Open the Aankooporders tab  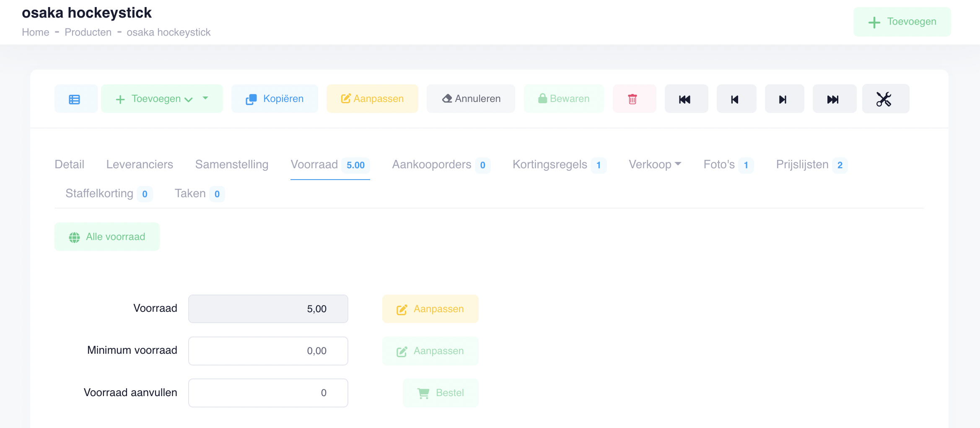(x=441, y=164)
